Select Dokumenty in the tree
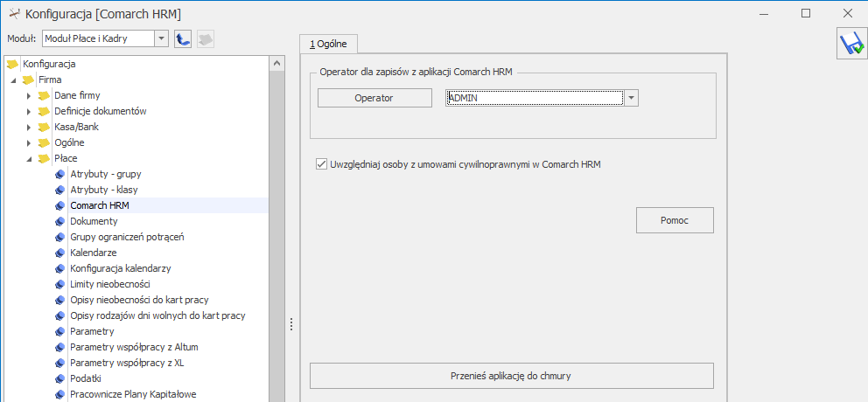Image resolution: width=868 pixels, height=402 pixels. click(94, 221)
